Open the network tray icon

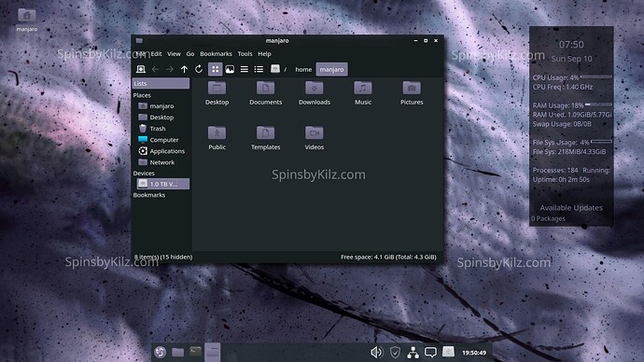pyautogui.click(x=413, y=352)
